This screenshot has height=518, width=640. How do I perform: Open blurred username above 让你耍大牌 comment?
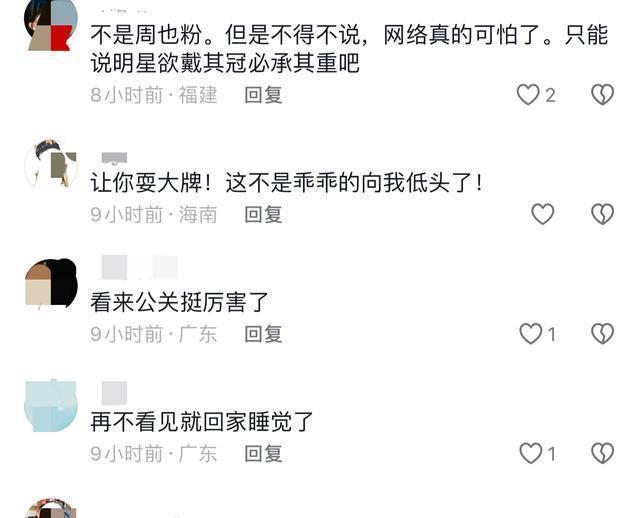point(114,158)
